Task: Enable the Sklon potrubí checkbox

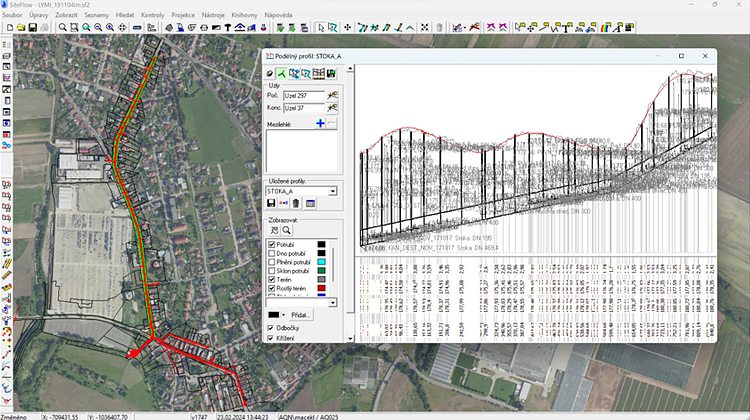Action: 272,270
